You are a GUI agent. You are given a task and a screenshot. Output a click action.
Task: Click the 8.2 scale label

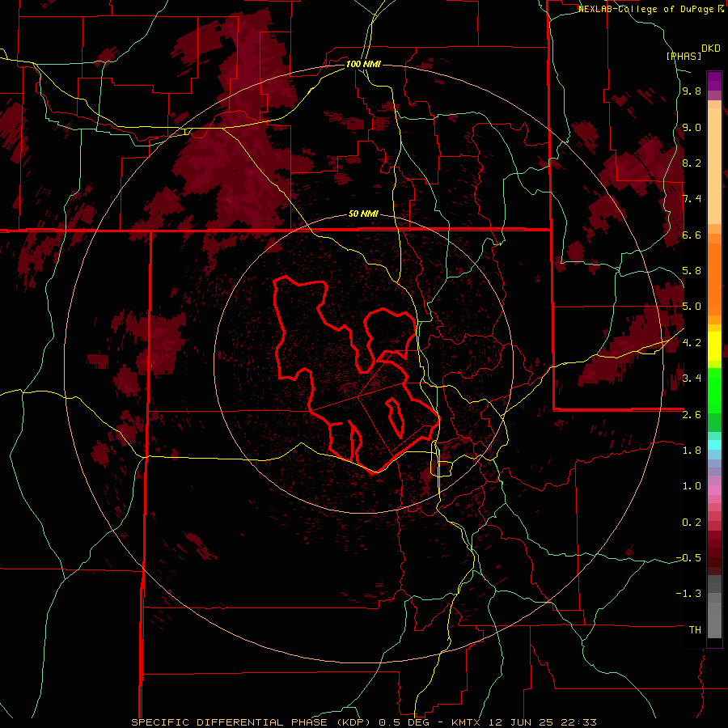[692, 163]
